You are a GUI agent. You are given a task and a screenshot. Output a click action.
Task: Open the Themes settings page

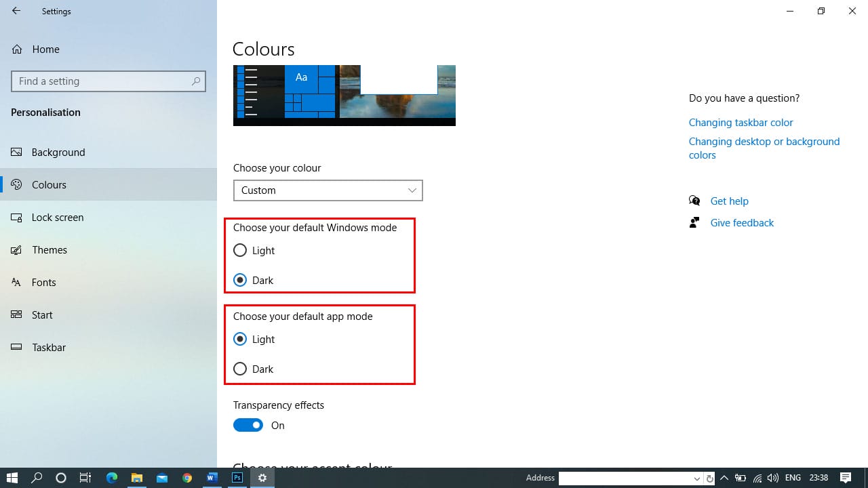click(50, 250)
